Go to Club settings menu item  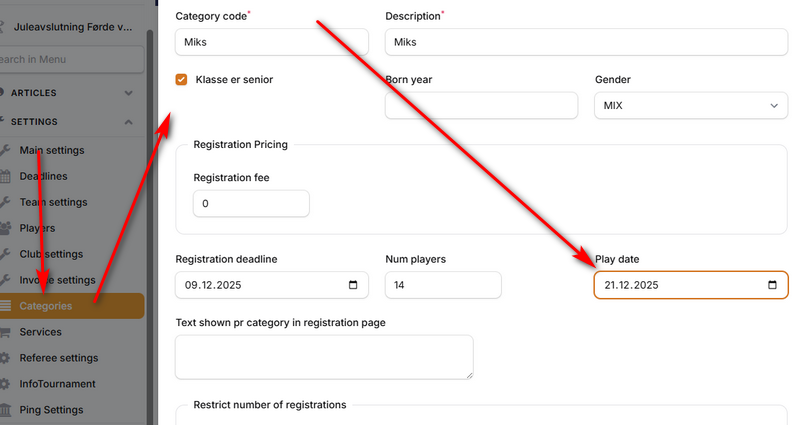(51, 254)
